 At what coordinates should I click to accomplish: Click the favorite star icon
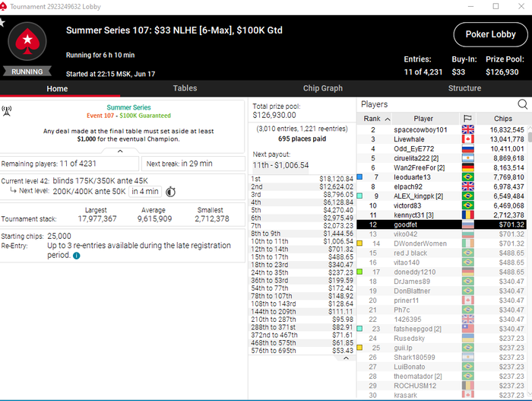coord(2,22)
